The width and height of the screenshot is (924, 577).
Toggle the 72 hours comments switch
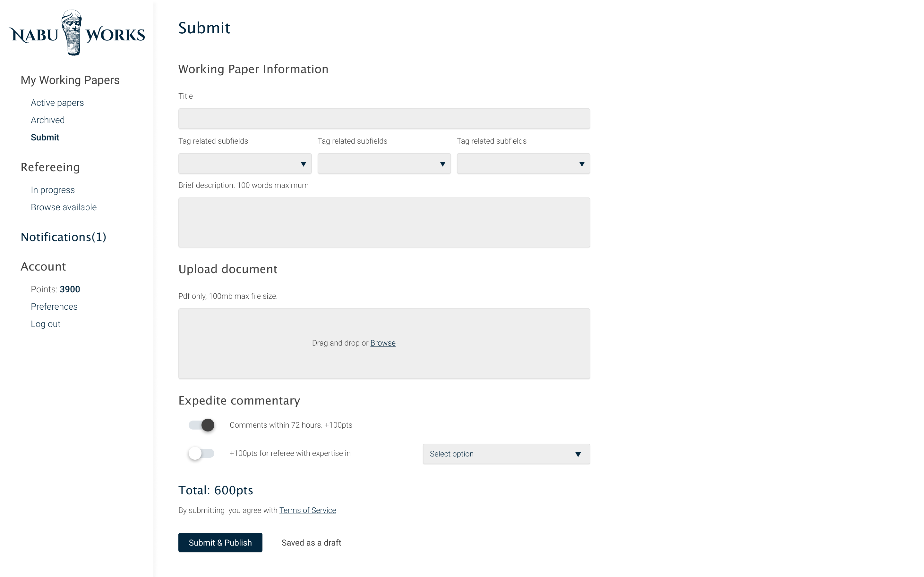201,425
